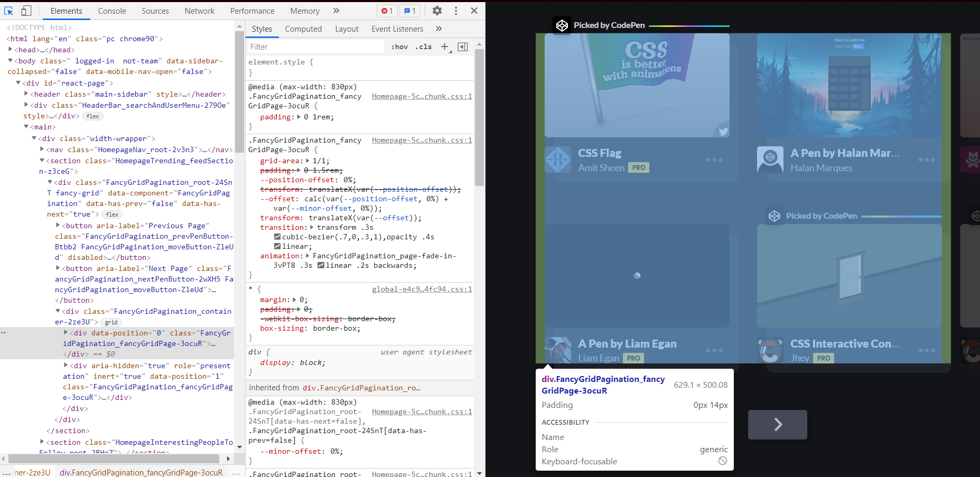Screen dimensions: 980x477
Task: Toggle the device toolbar icon
Action: 26,11
